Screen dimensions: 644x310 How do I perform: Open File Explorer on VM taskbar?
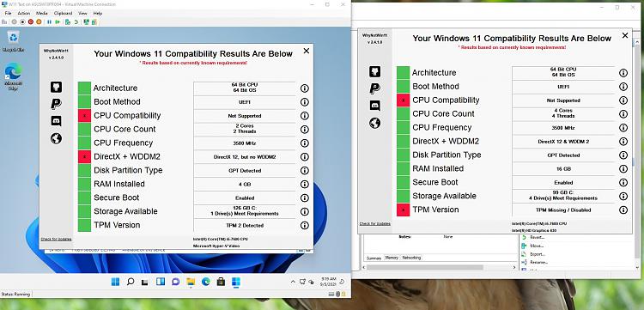[191, 282]
